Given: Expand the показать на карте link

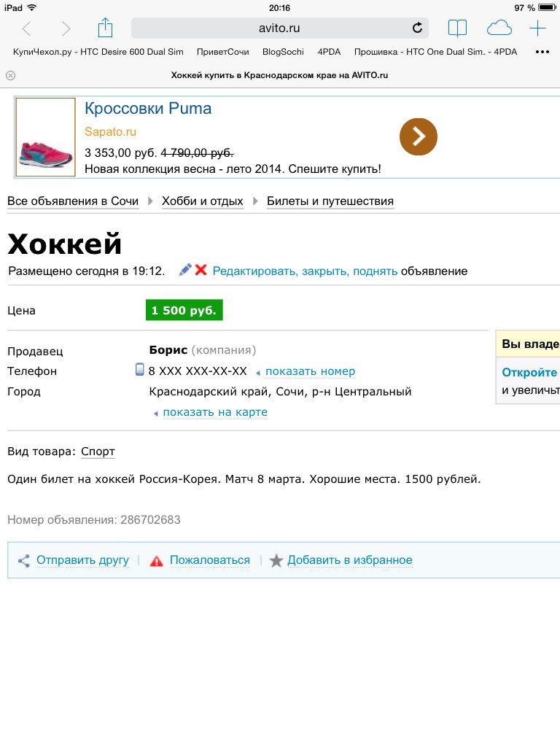Looking at the screenshot, I should (x=215, y=412).
